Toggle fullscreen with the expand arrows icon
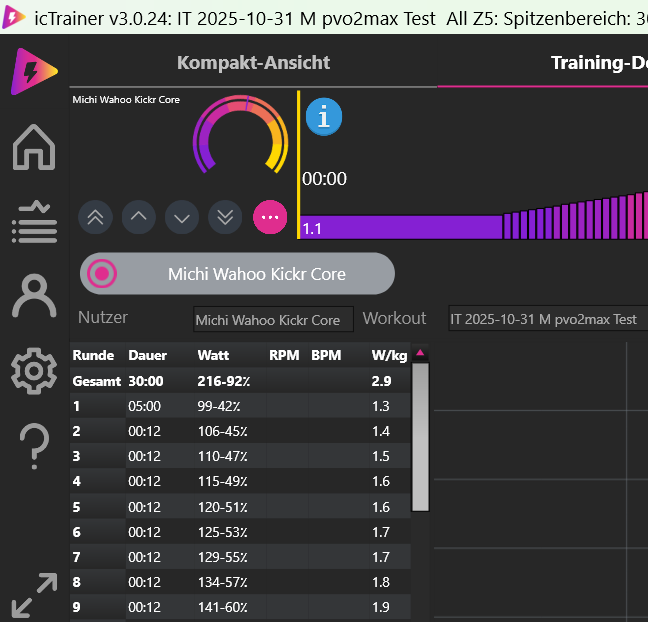 [x=33, y=595]
